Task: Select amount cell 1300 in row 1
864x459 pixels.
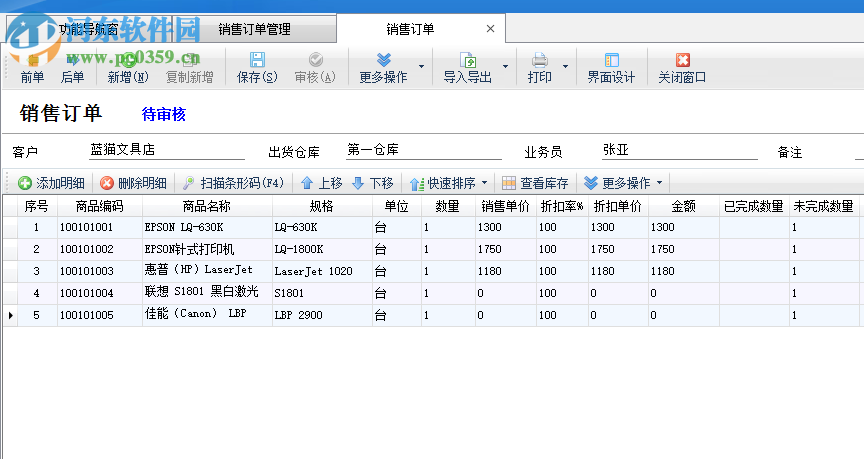Action: point(683,227)
